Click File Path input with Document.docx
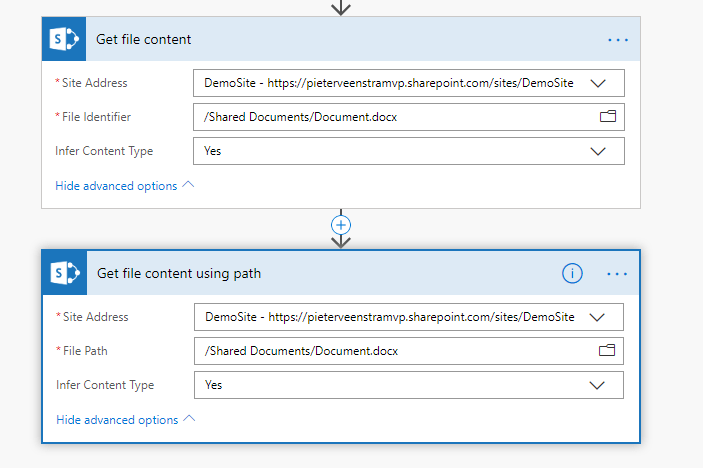This screenshot has height=468, width=703. (x=408, y=351)
